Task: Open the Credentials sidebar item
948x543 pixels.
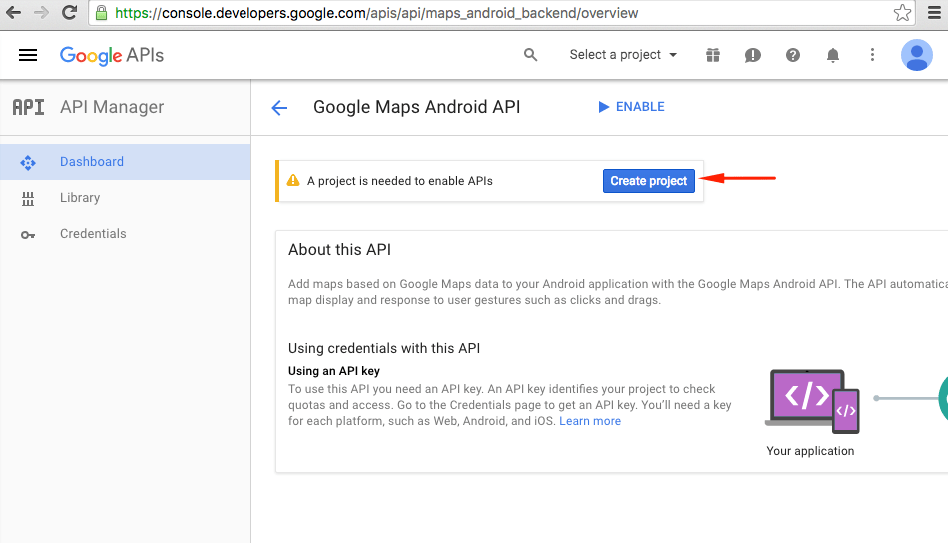Action: point(125,233)
